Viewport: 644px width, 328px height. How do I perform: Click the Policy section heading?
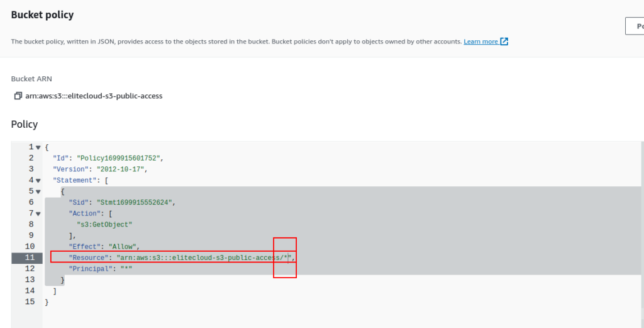pos(25,124)
